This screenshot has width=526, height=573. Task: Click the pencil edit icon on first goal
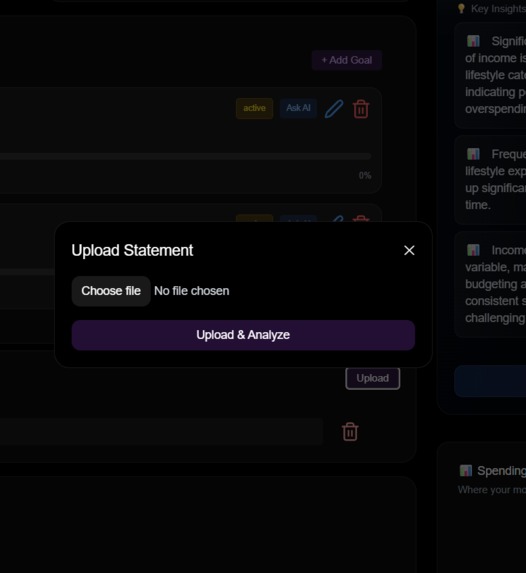point(334,109)
